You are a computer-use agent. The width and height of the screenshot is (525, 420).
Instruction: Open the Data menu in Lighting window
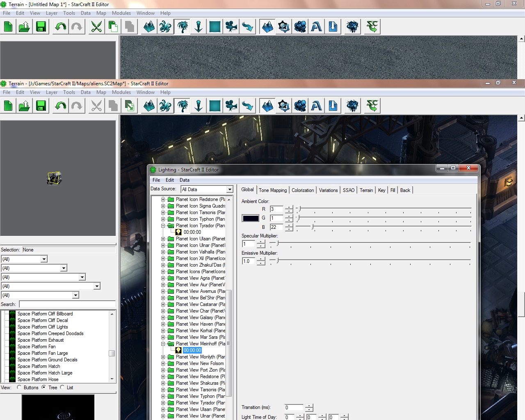(x=184, y=180)
